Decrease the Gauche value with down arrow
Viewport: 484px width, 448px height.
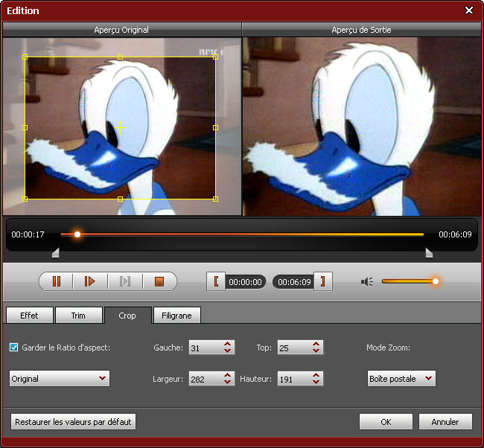point(228,351)
